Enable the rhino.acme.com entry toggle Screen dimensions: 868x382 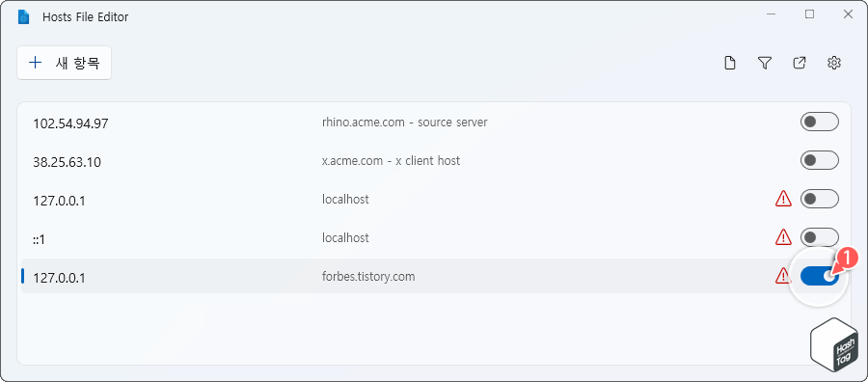click(819, 122)
